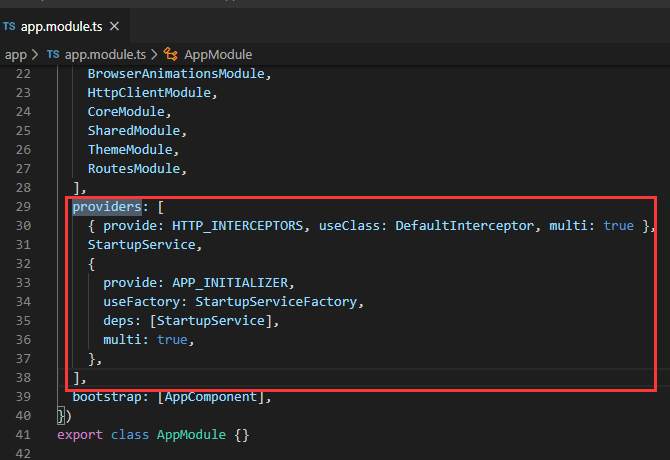Click line number 41 in the gutter
The width and height of the screenshot is (670, 460).
pyautogui.click(x=23, y=435)
